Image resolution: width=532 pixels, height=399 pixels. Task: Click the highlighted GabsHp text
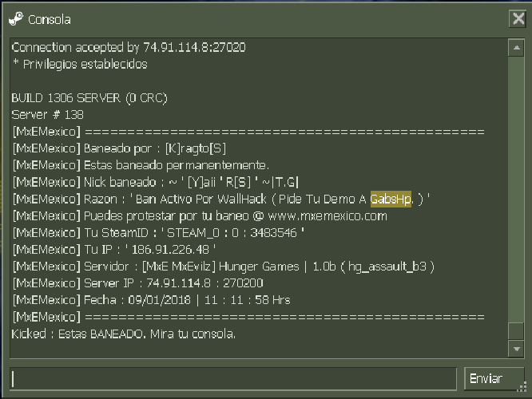coord(391,199)
